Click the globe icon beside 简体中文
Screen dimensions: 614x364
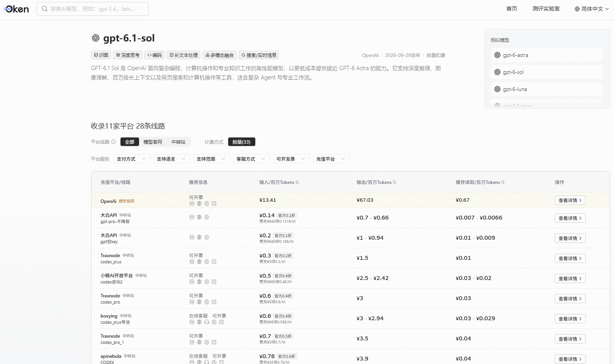577,9
